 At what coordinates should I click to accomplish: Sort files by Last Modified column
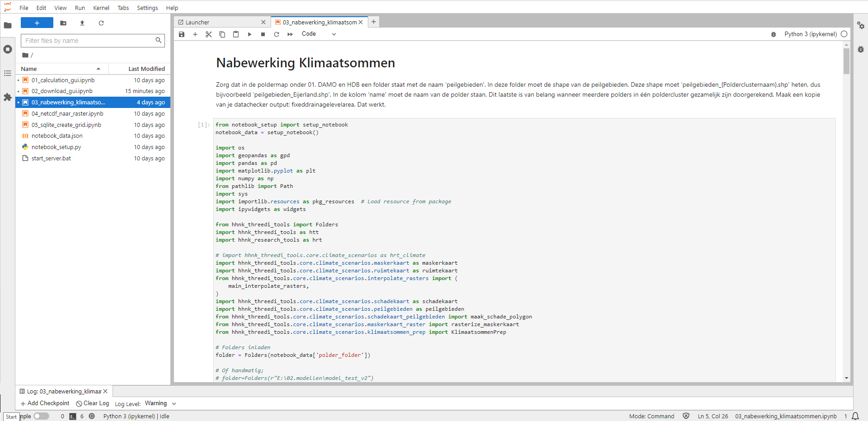tap(139, 69)
